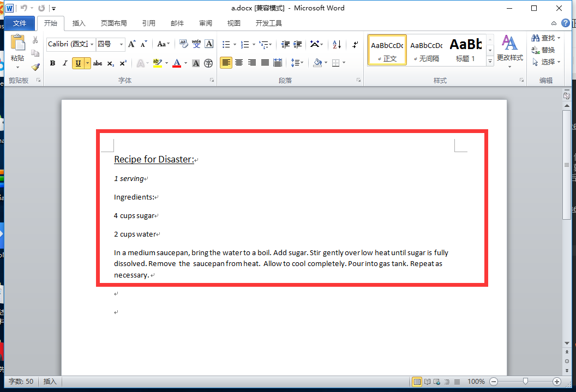Decrease paragraph indent
Image resolution: width=576 pixels, height=392 pixels.
click(285, 44)
